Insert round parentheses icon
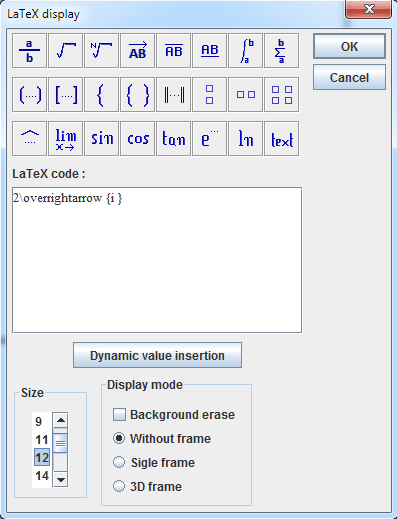 click(x=29, y=95)
